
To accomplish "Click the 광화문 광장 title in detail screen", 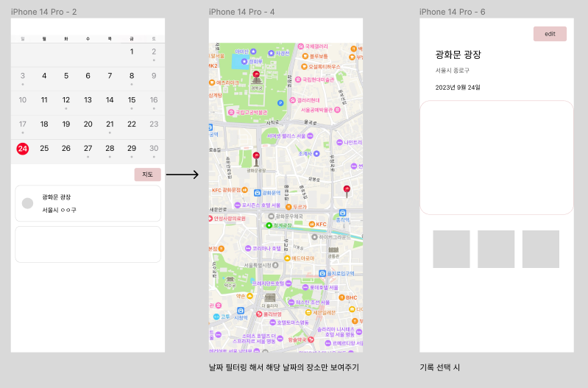I will tap(458, 54).
